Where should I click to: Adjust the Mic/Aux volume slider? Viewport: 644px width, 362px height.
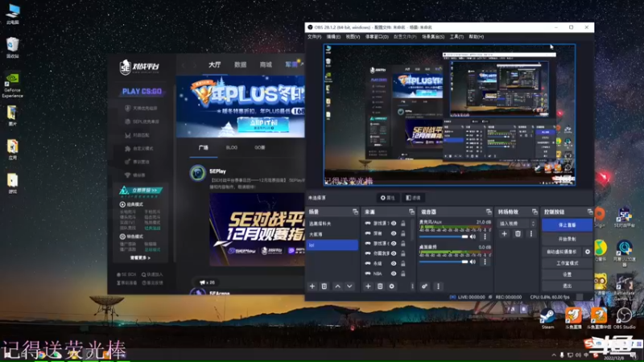[444, 237]
